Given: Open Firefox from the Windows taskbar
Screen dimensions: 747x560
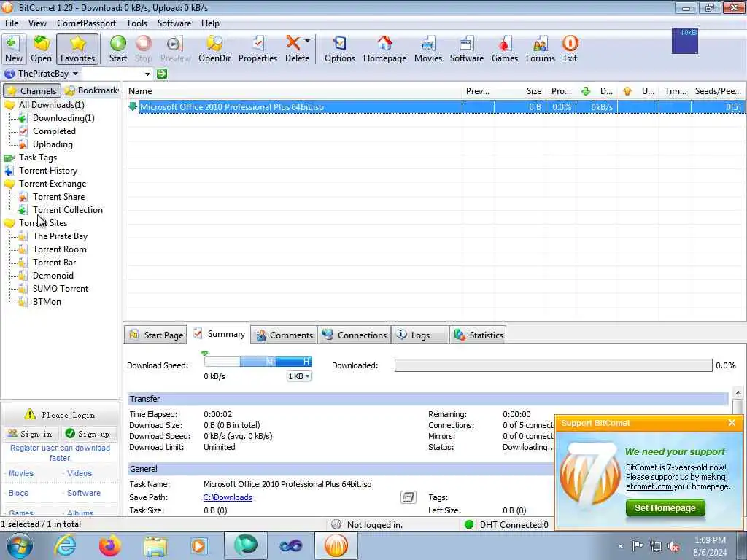Looking at the screenshot, I should 109,545.
